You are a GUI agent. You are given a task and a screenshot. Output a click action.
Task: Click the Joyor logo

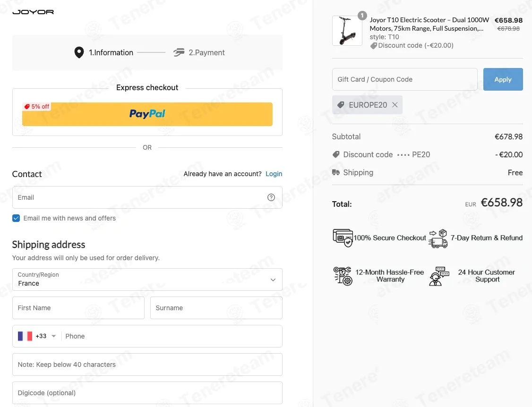[x=33, y=12]
